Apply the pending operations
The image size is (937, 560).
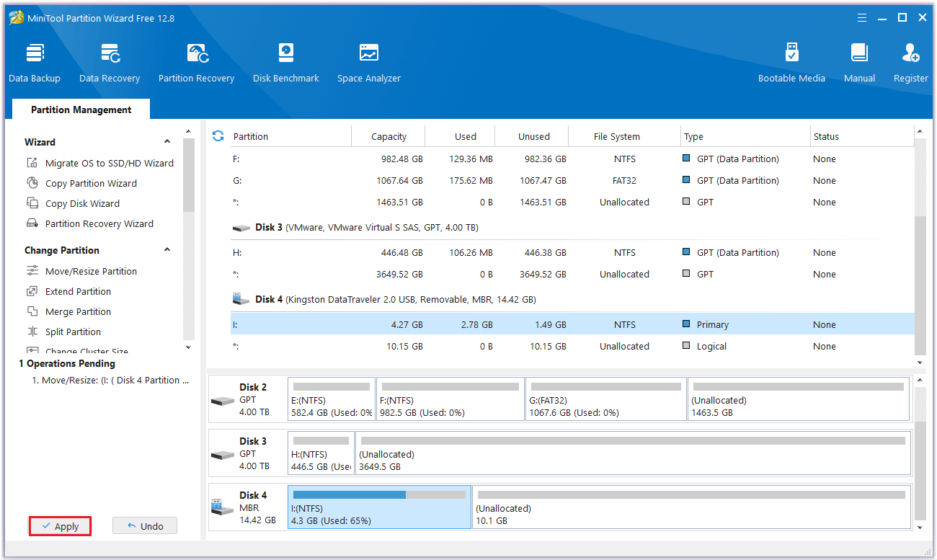point(60,526)
